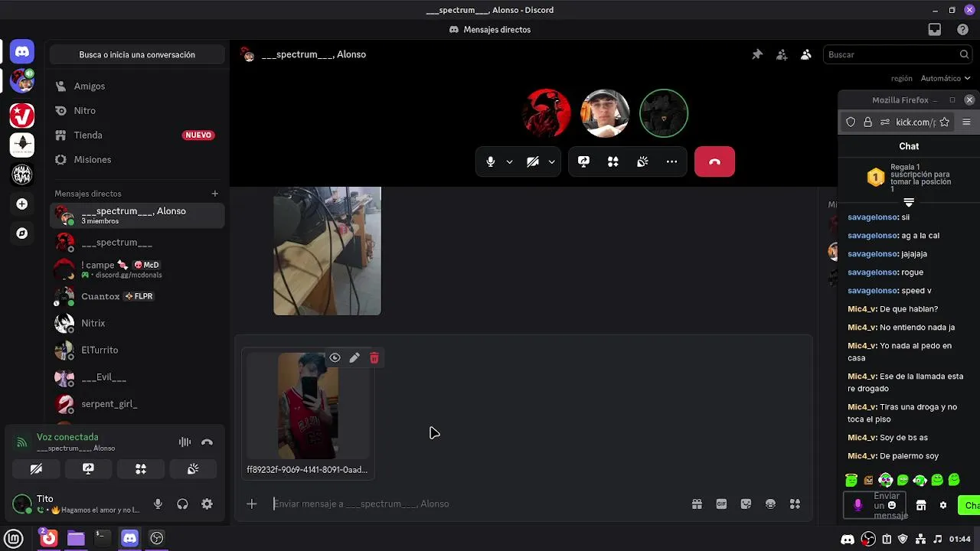This screenshot has height=551, width=980.
Task: Click Busca o inicia una conversación button
Action: [x=137, y=55]
